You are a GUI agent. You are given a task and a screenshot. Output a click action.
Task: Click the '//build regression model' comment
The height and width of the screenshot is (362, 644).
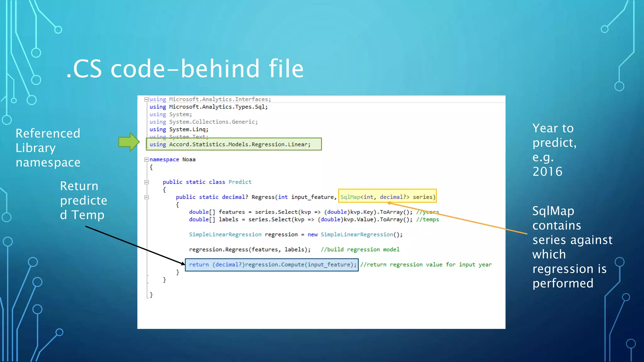coord(360,250)
